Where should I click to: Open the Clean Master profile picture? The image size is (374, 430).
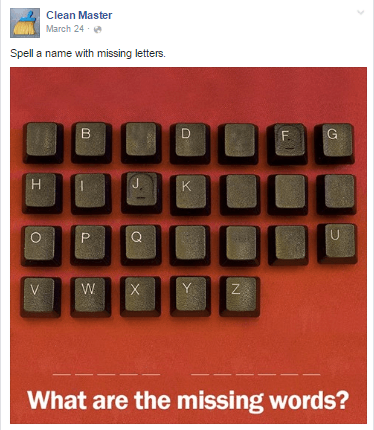coord(25,23)
